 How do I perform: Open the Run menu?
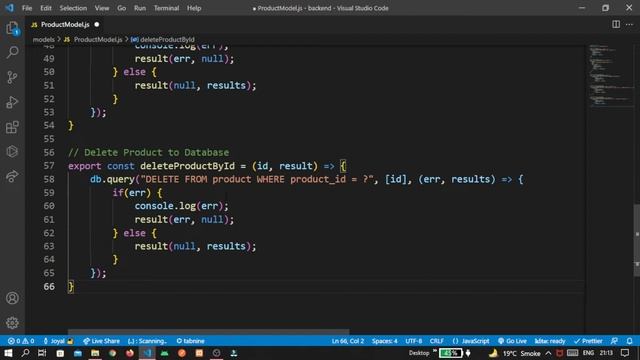(140, 8)
